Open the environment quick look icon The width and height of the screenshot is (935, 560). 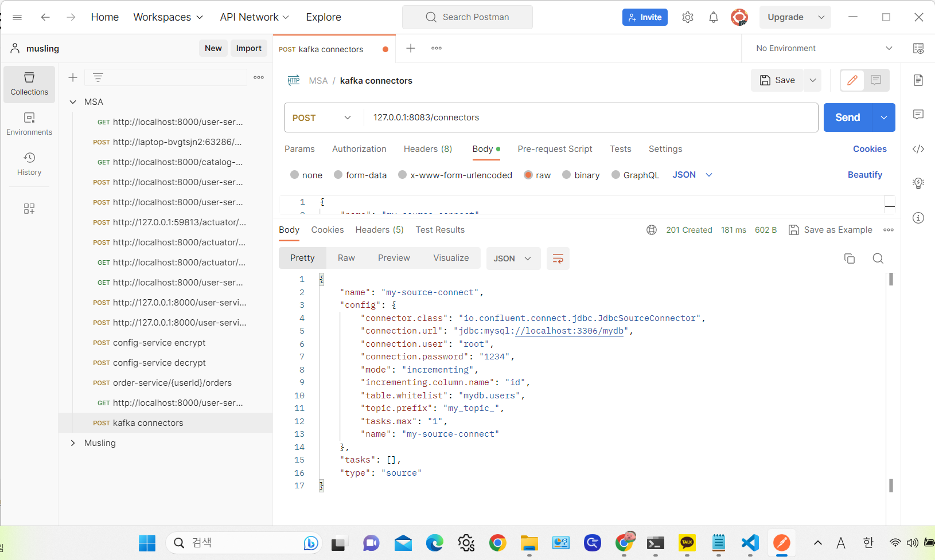(918, 48)
